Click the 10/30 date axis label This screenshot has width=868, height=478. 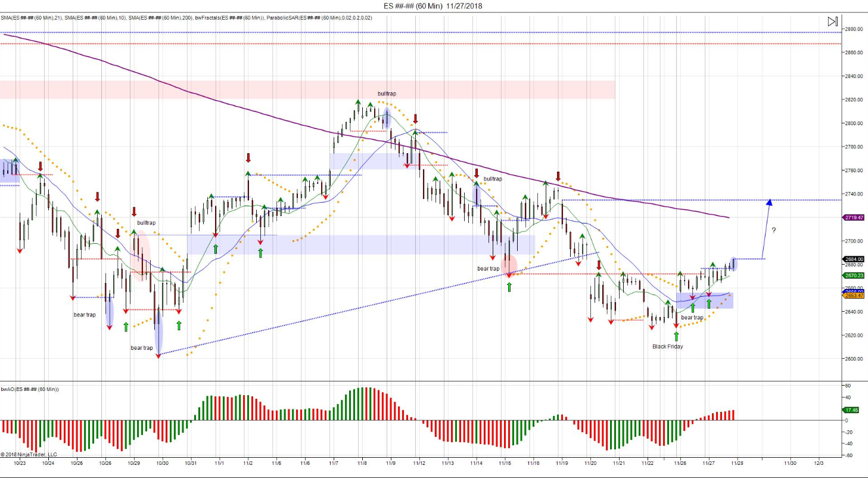point(163,463)
